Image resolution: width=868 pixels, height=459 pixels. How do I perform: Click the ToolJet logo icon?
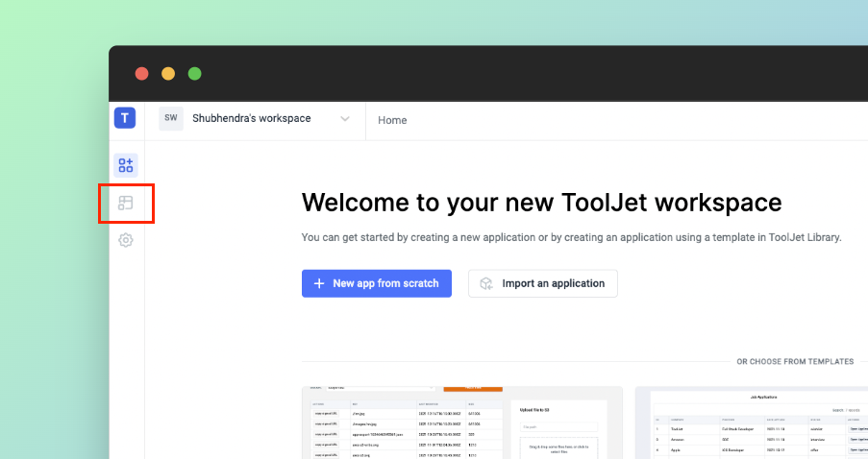(x=125, y=118)
